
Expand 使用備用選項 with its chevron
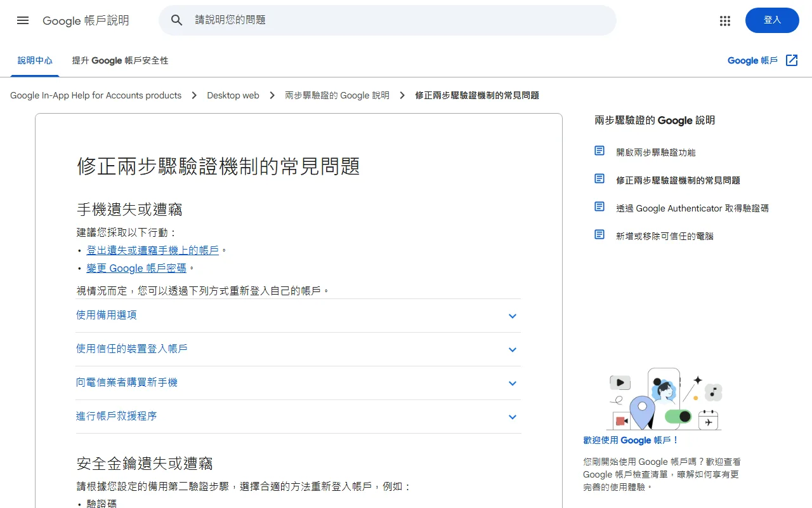pos(513,316)
